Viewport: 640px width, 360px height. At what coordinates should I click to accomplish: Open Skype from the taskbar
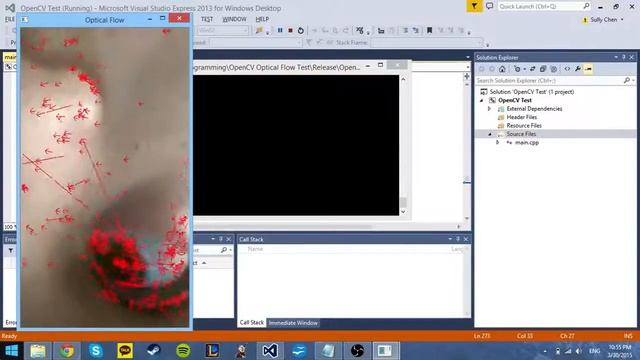click(96, 351)
